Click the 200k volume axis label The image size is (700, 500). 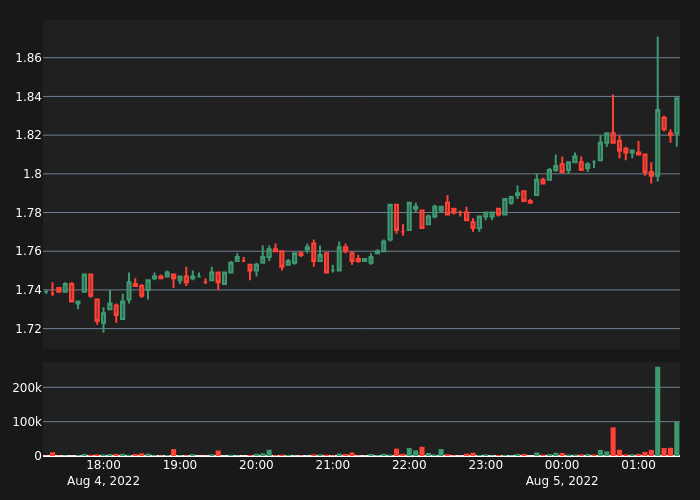27,388
